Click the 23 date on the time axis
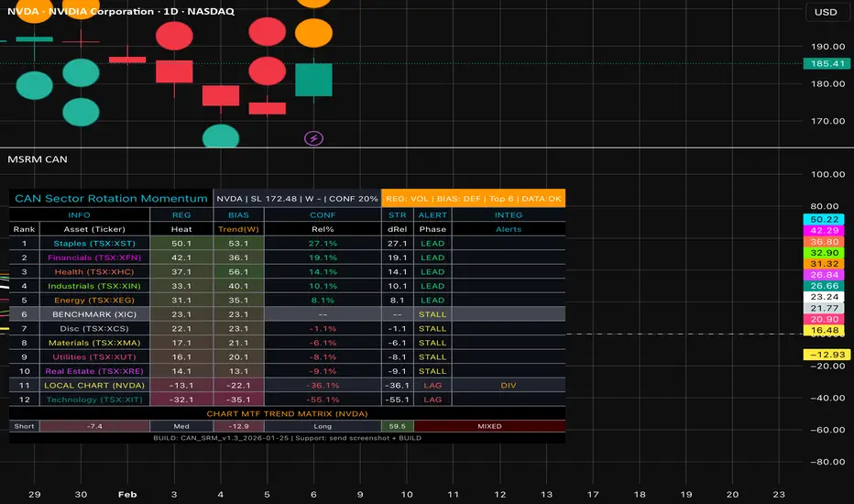The width and height of the screenshot is (854, 504). coord(780,493)
